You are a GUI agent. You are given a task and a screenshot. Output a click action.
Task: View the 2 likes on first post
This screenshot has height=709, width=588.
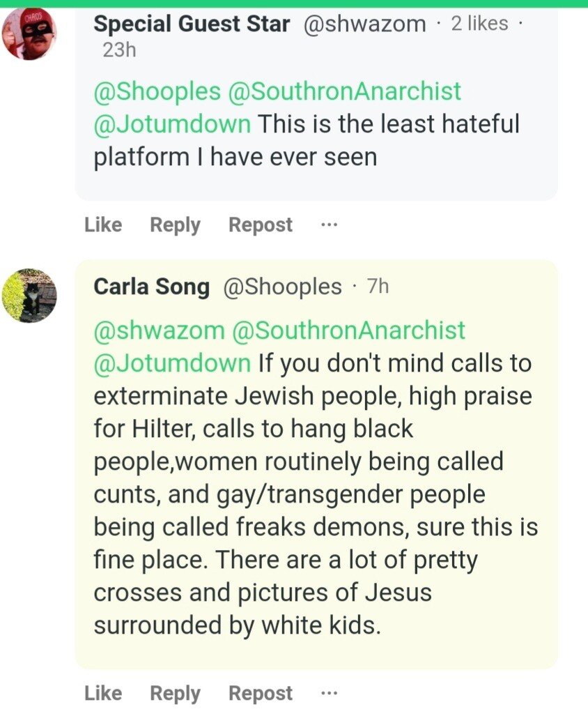point(479,24)
